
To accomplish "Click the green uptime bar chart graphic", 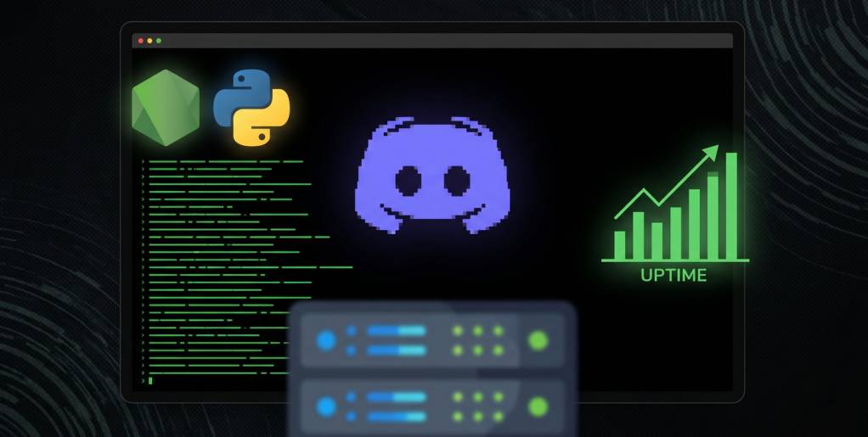I will point(675,204).
